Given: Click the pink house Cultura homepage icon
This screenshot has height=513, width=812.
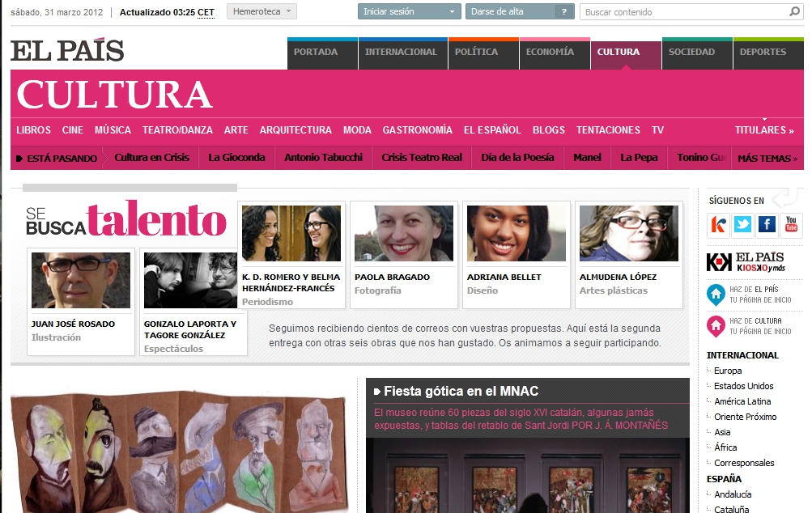Looking at the screenshot, I should tap(716, 326).
